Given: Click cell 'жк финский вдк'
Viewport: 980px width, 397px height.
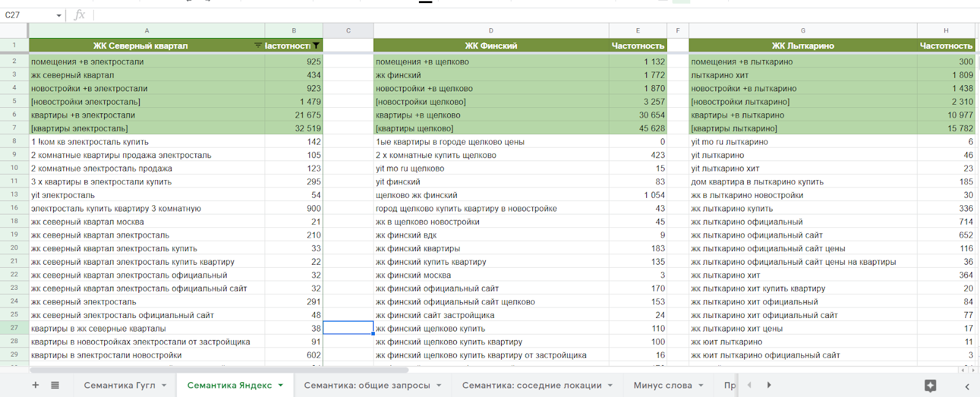Looking at the screenshot, I should (491, 235).
